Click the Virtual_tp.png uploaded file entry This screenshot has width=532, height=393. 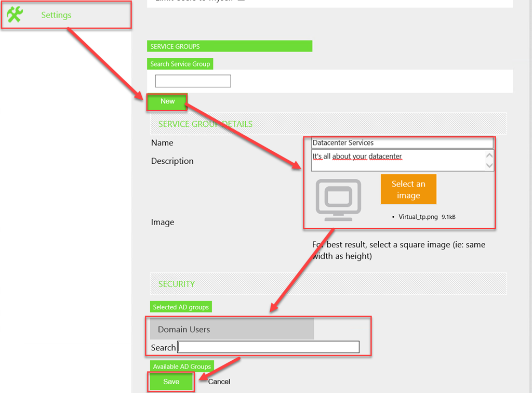(419, 217)
